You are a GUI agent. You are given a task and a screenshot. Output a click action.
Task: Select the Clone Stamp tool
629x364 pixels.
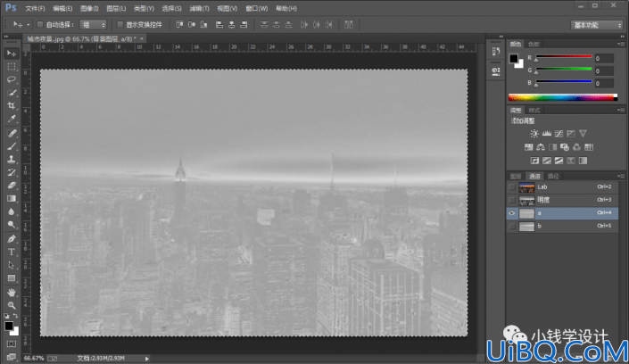tap(12, 160)
